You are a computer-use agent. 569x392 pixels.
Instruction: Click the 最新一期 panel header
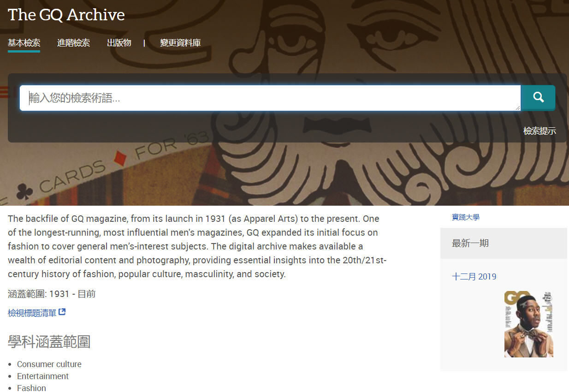point(470,243)
